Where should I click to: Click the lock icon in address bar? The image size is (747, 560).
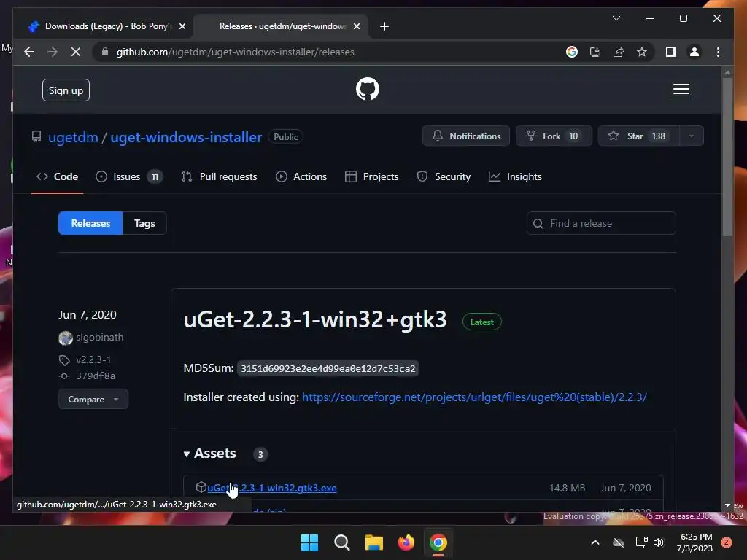(105, 52)
